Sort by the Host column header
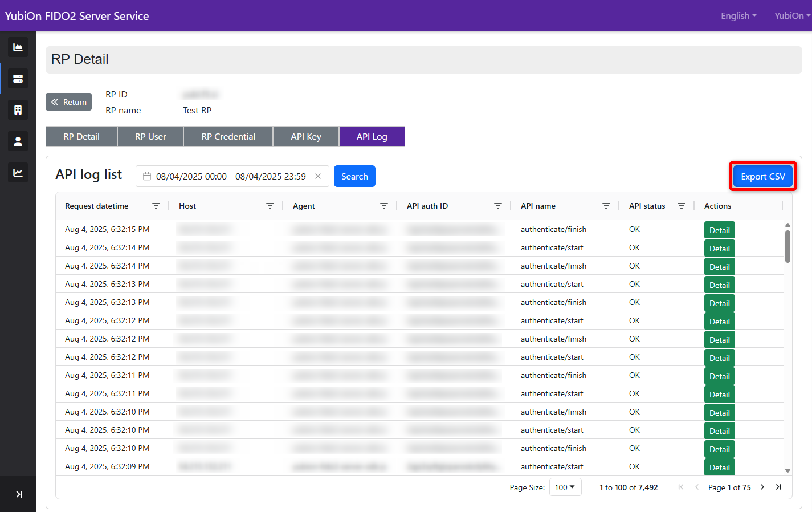The image size is (812, 512). pos(187,206)
